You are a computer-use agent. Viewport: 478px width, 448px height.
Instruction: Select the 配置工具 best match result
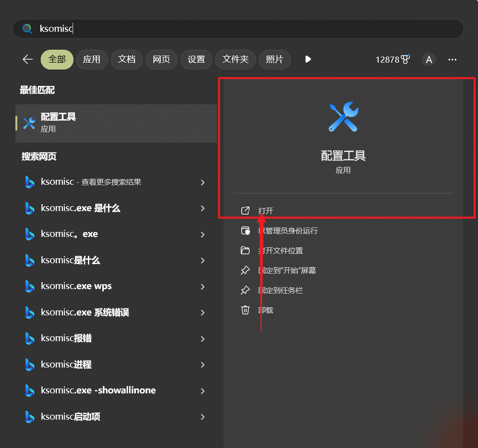point(116,123)
